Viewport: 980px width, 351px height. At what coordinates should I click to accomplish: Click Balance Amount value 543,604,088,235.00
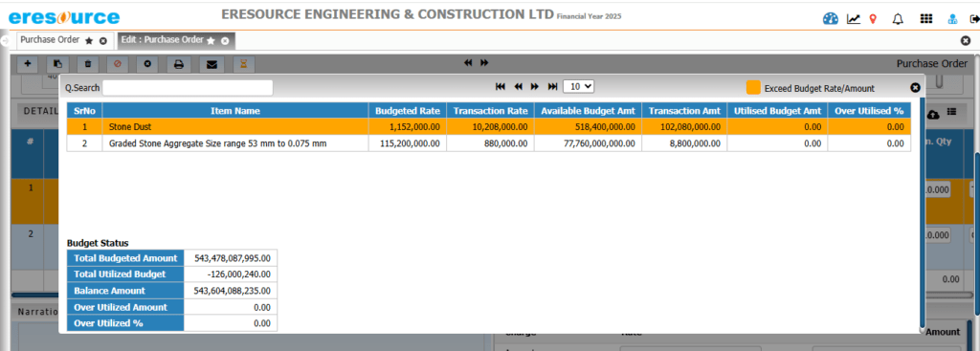coord(232,291)
